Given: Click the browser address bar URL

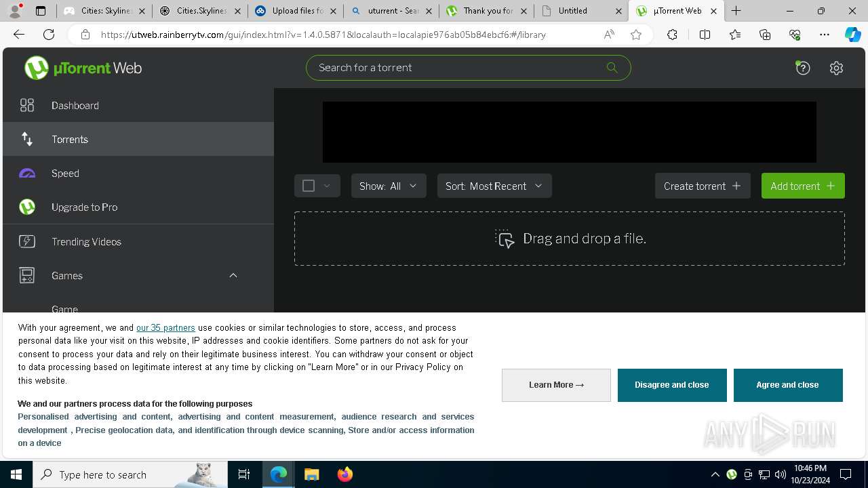Looking at the screenshot, I should 323,35.
